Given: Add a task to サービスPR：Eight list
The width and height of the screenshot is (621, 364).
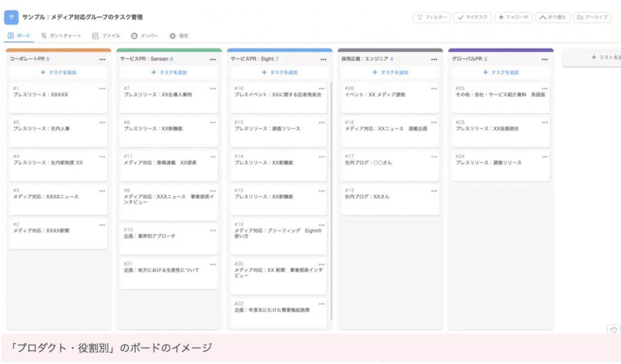Looking at the screenshot, I should pyautogui.click(x=280, y=72).
